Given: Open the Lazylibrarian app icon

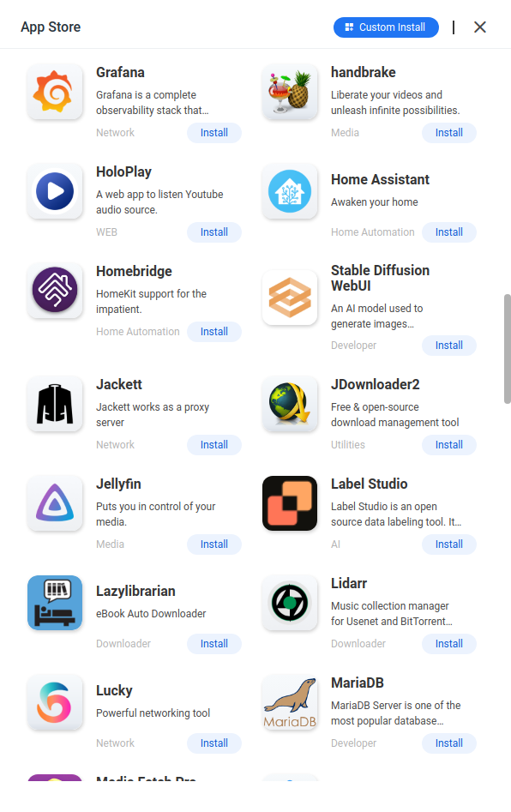Looking at the screenshot, I should (55, 603).
